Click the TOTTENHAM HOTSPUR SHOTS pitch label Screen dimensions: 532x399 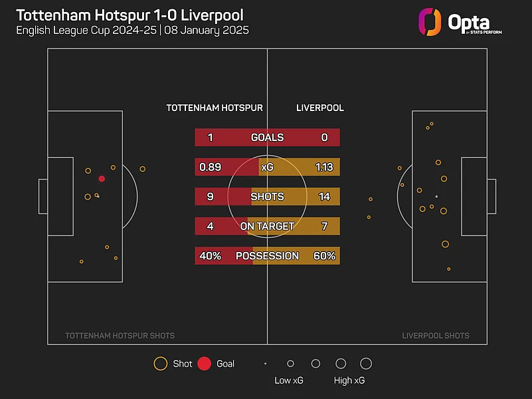[120, 336]
